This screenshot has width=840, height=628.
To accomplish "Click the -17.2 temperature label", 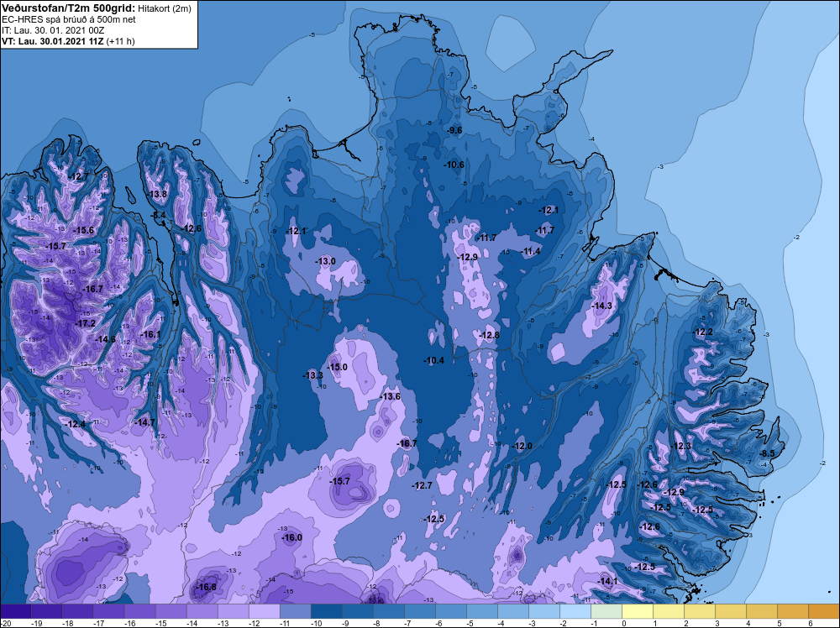I will click(x=85, y=323).
